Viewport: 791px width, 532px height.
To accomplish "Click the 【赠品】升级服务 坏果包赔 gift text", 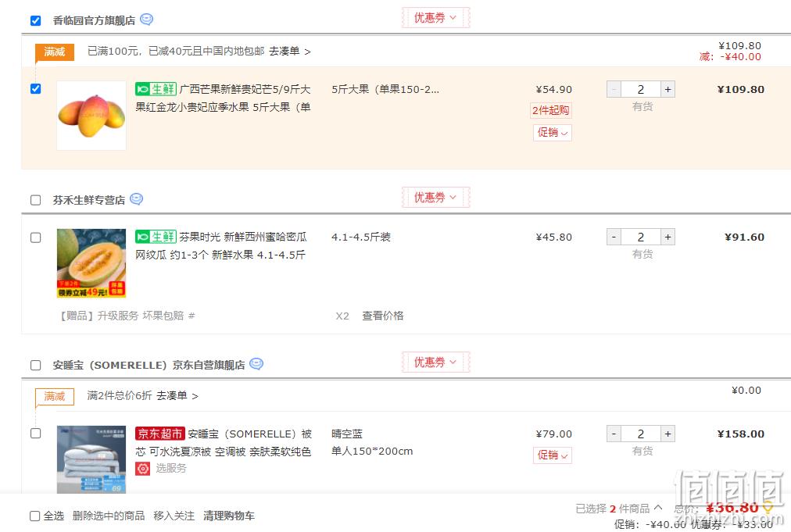I will point(127,316).
